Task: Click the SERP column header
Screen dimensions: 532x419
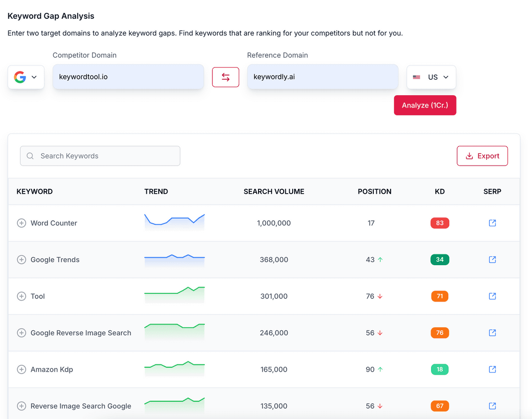Action: [492, 191]
